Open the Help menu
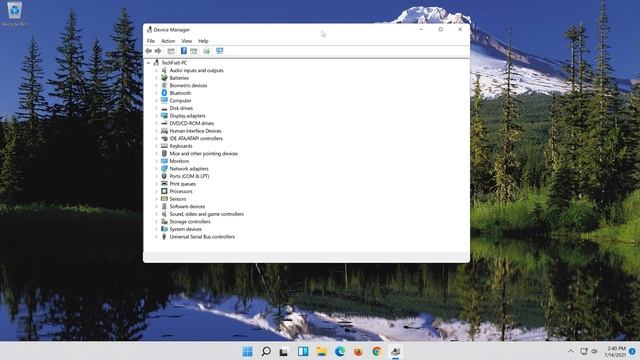640x360 pixels. pyautogui.click(x=203, y=41)
